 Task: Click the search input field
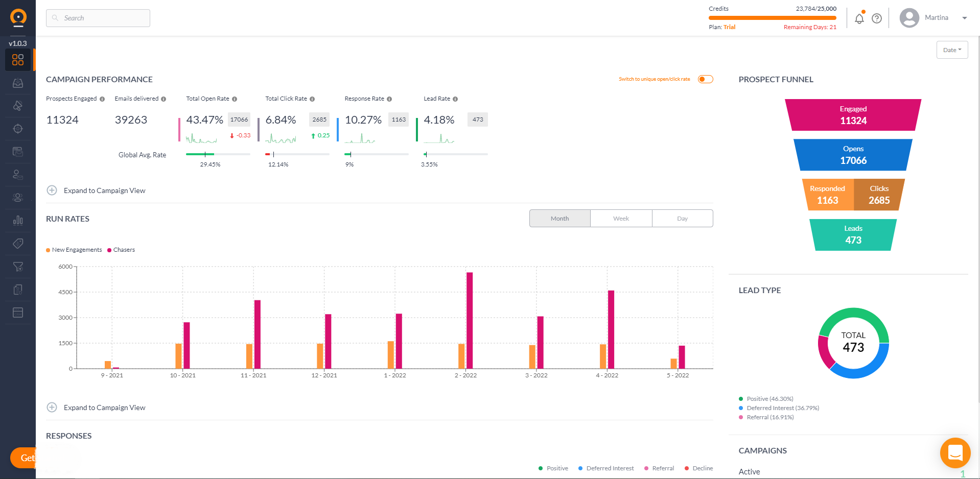(x=98, y=18)
